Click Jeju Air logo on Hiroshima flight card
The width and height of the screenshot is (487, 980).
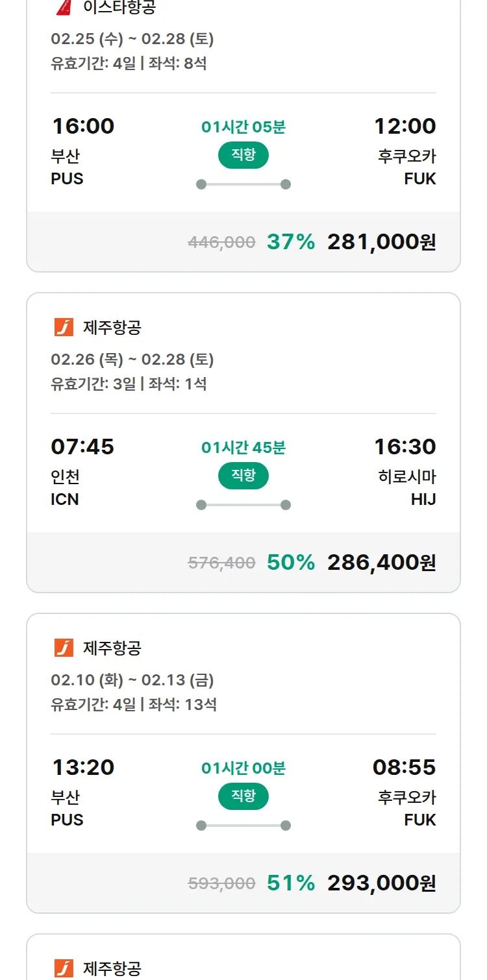pos(64,327)
